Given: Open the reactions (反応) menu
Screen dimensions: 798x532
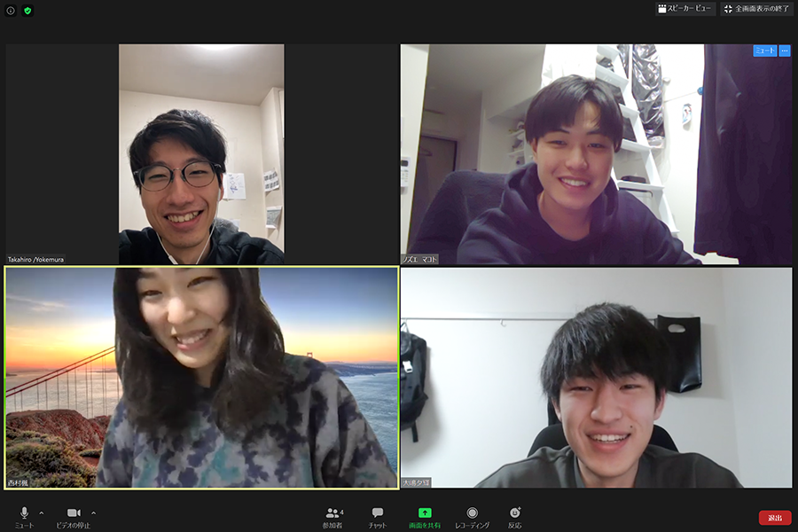Looking at the screenshot, I should [x=514, y=517].
